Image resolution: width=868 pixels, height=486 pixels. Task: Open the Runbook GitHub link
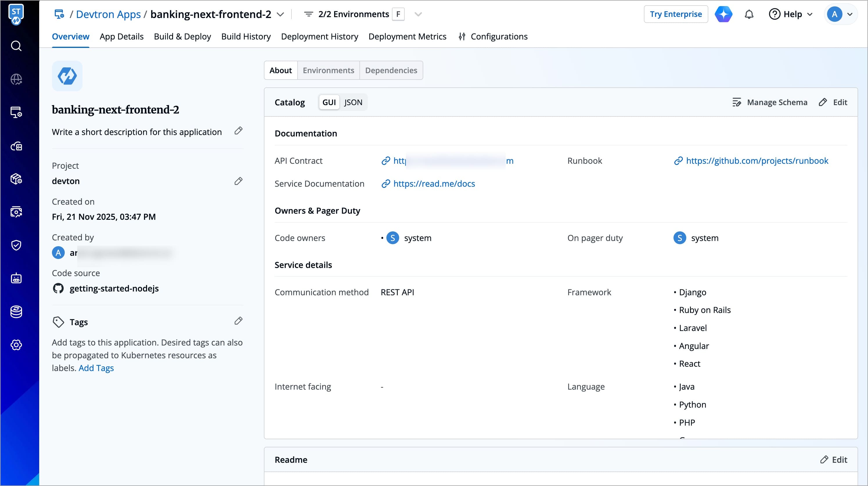pyautogui.click(x=757, y=161)
